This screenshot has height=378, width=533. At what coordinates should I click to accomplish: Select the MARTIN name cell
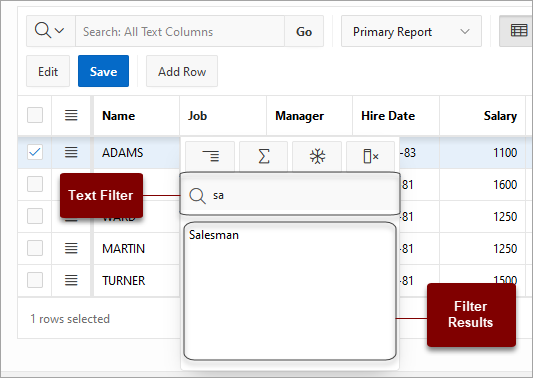[x=136, y=248]
